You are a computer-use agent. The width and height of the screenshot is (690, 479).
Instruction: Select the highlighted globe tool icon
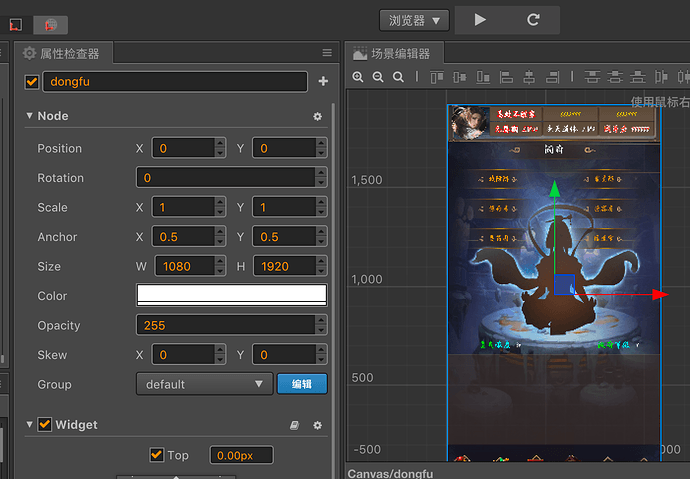51,25
